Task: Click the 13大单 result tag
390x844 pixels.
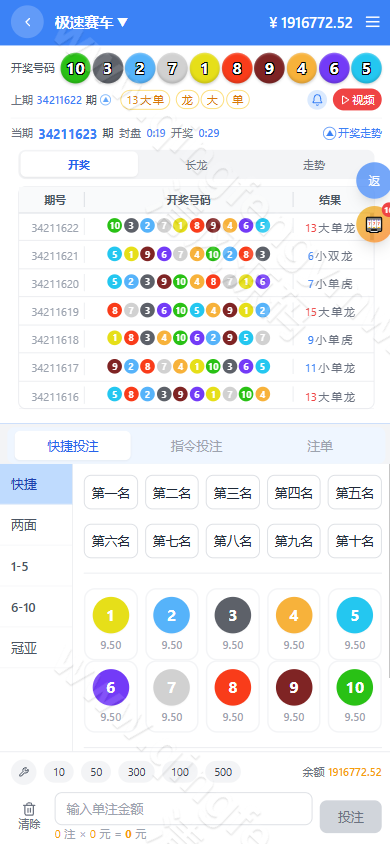Action: point(145,100)
